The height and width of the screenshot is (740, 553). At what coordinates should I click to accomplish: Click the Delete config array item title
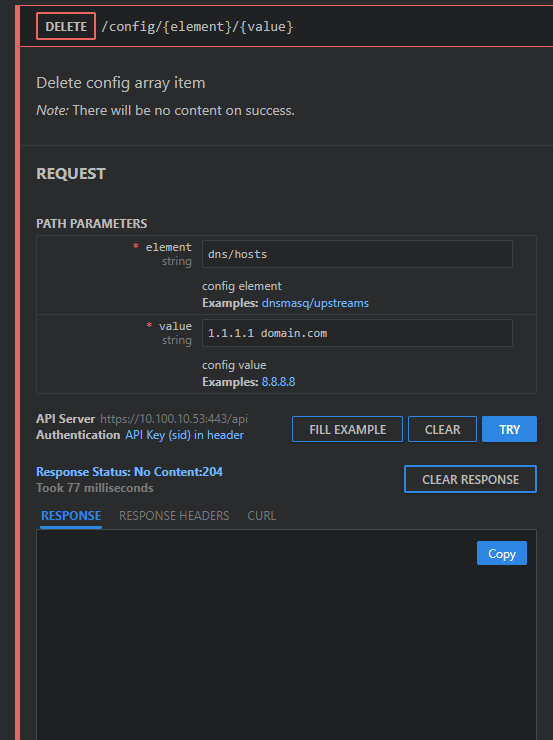[x=121, y=83]
